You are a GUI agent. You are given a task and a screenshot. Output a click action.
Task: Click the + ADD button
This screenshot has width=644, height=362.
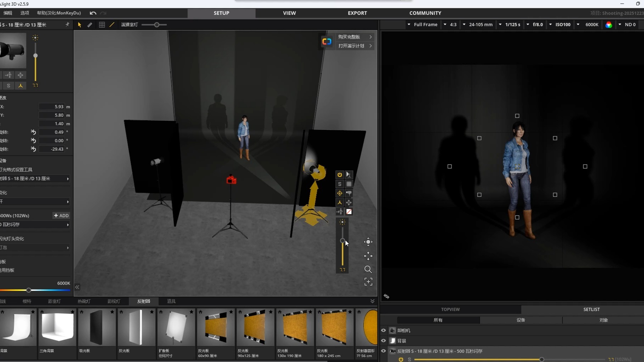coord(61,216)
